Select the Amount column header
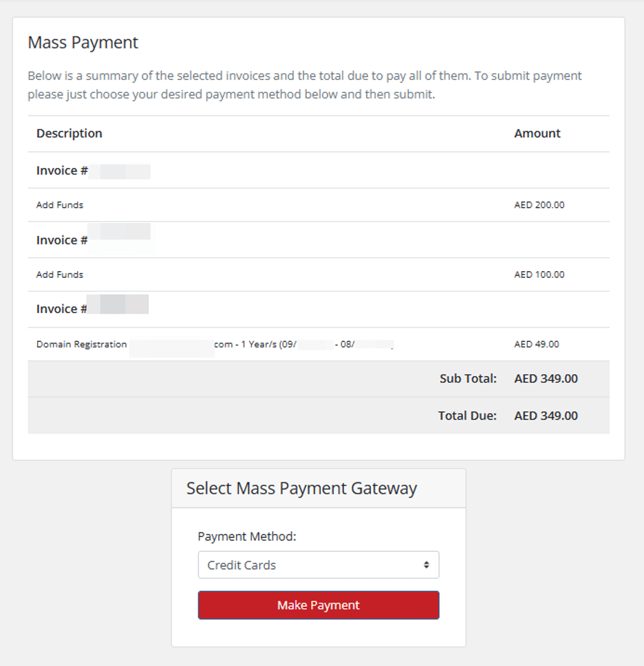 click(537, 133)
